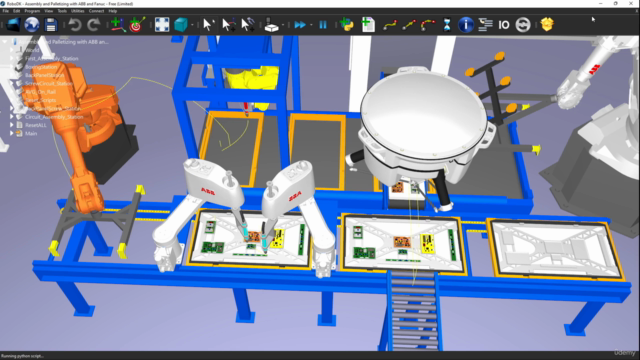Open the Connect menu
The width and height of the screenshot is (640, 360).
pyautogui.click(x=96, y=11)
